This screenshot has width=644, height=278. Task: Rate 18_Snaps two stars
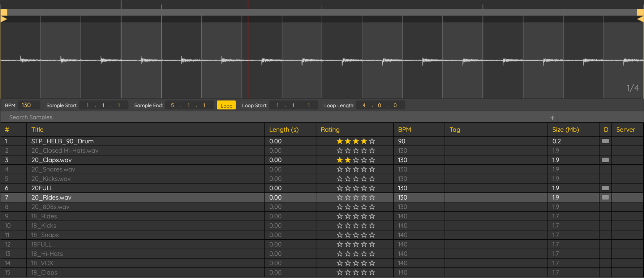(x=348, y=235)
